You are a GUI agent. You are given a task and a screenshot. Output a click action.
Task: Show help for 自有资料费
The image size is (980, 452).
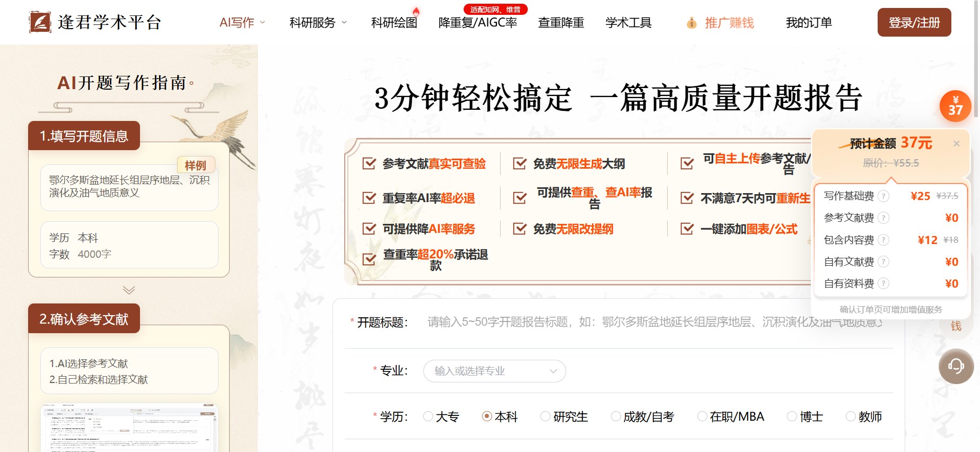tap(883, 283)
